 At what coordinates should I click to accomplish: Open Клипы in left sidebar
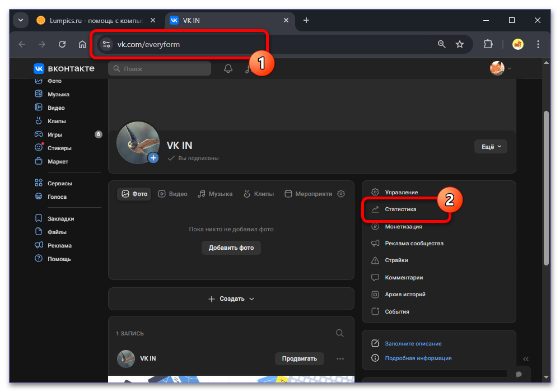50,121
